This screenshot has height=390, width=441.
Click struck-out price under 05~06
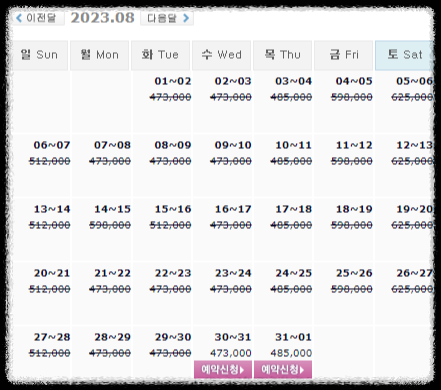tap(412, 97)
